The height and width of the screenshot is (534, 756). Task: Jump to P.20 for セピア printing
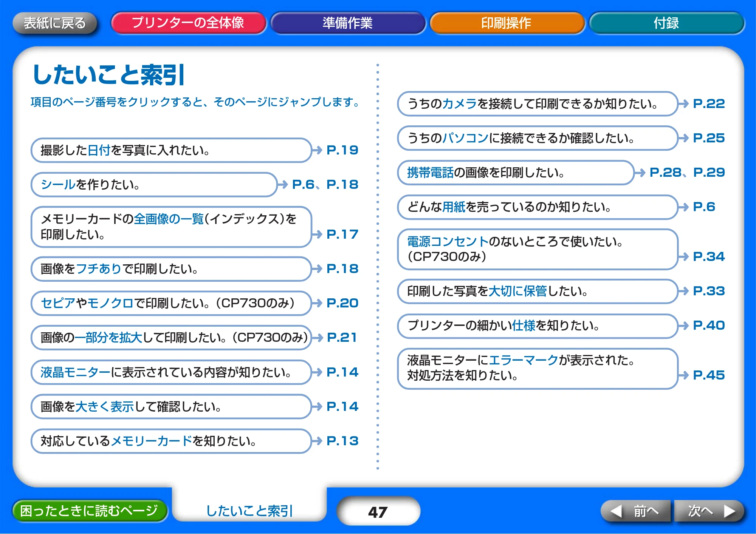(x=342, y=303)
